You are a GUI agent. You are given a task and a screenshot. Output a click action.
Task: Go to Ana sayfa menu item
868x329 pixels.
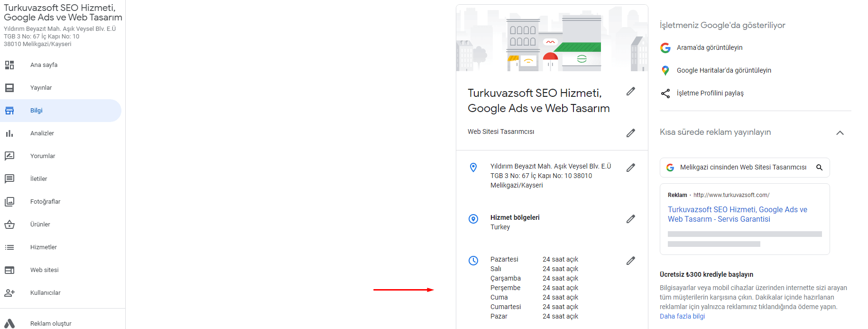(44, 65)
